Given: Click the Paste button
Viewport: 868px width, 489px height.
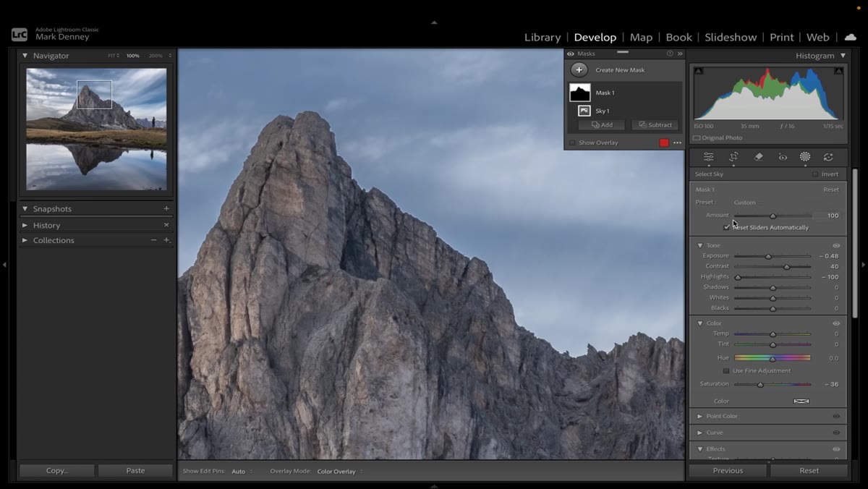Looking at the screenshot, I should pos(135,470).
